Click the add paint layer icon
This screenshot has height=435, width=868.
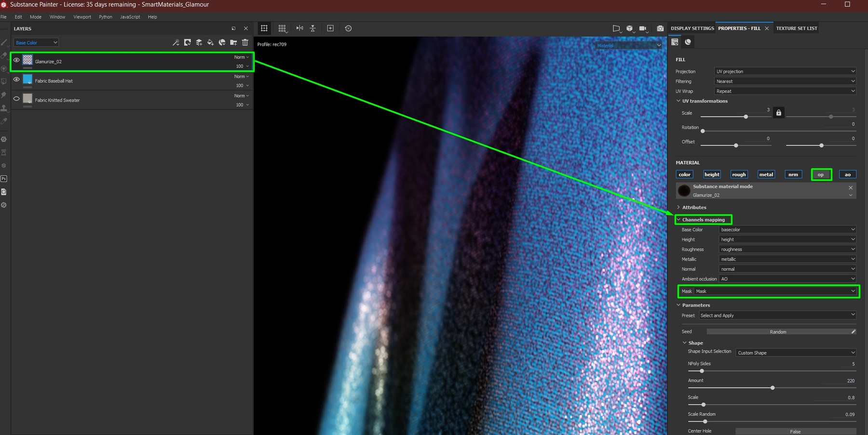(199, 42)
